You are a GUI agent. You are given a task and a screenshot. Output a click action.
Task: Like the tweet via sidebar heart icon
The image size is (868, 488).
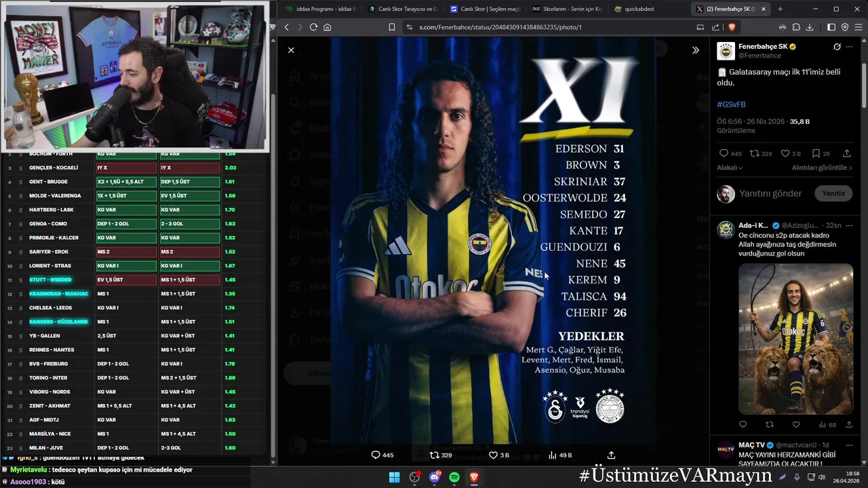pyautogui.click(x=785, y=154)
